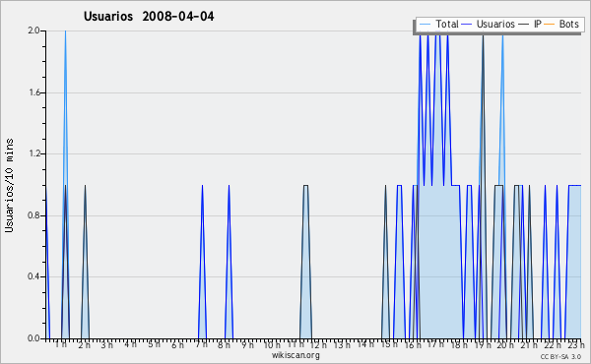
Task: Click the '23 h' x-axis label
Action: 576,344
